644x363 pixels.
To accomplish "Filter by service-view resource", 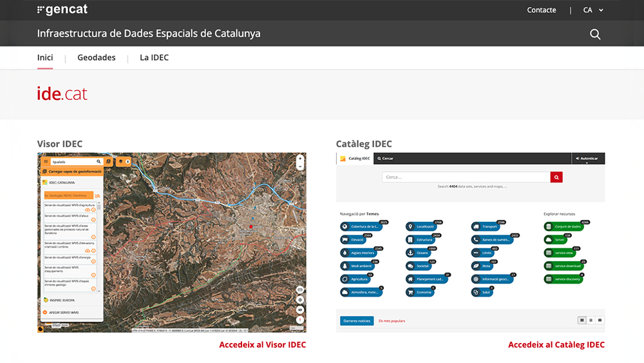I will pyautogui.click(x=560, y=253).
